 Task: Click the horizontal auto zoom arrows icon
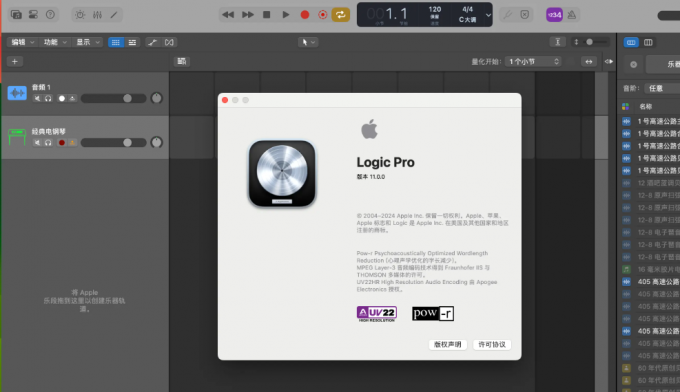tap(588, 62)
